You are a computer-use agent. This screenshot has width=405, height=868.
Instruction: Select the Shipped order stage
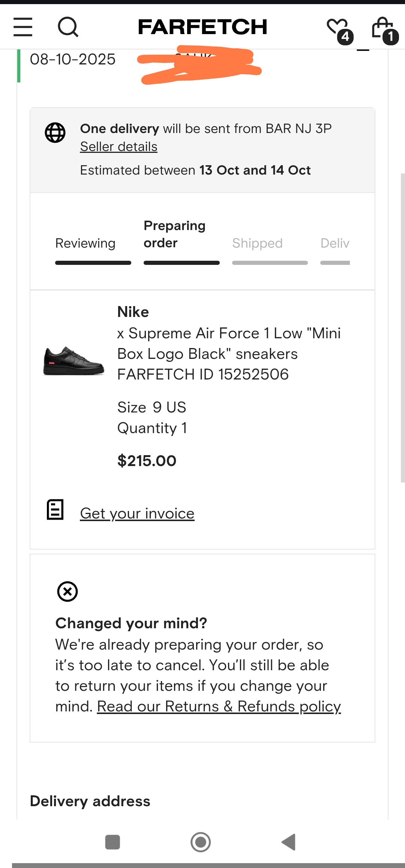pos(257,244)
